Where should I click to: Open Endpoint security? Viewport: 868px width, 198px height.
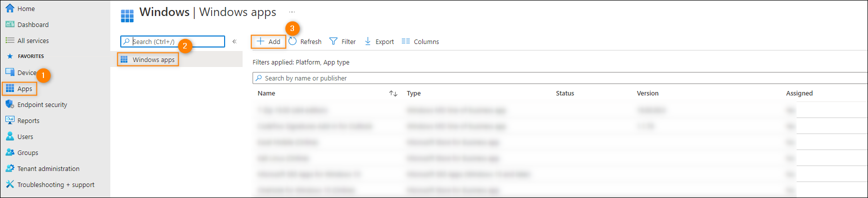[42, 104]
